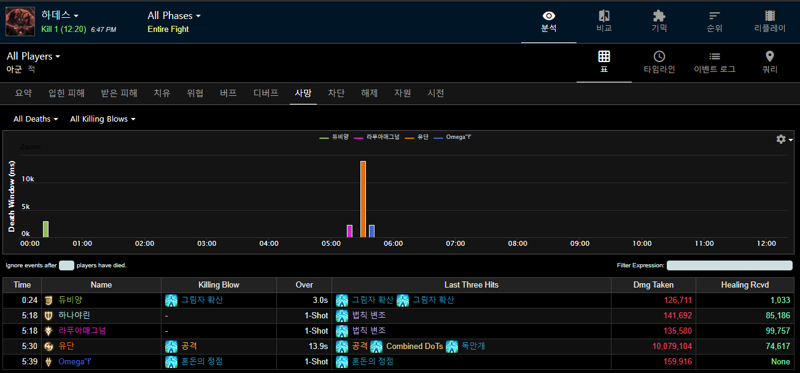Open the chart settings gear menu
The width and height of the screenshot is (800, 373).
[784, 139]
